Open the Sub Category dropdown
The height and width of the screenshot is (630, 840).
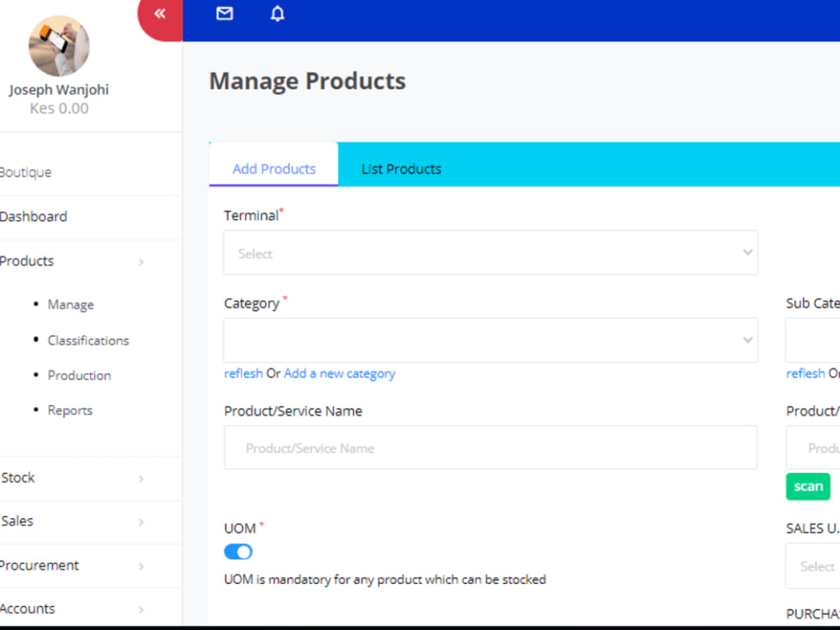812,340
